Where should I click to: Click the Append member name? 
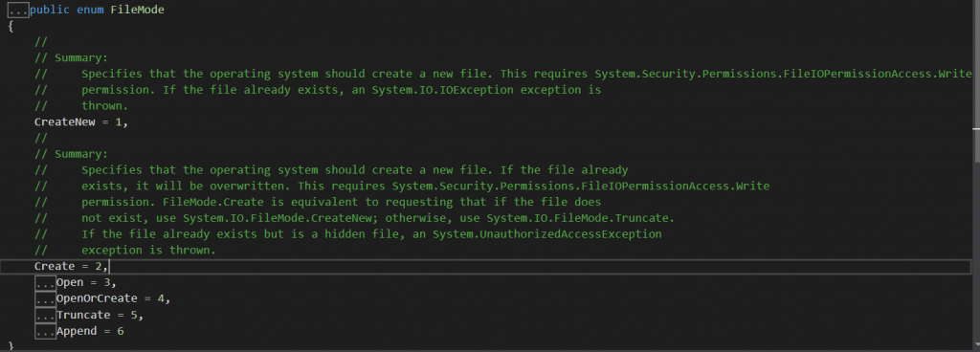77,331
